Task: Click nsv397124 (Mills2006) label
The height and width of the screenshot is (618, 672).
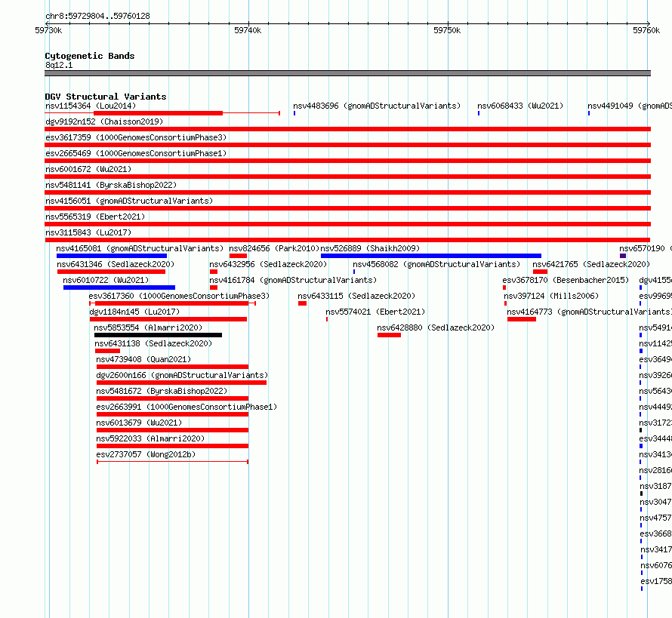Action: click(551, 296)
